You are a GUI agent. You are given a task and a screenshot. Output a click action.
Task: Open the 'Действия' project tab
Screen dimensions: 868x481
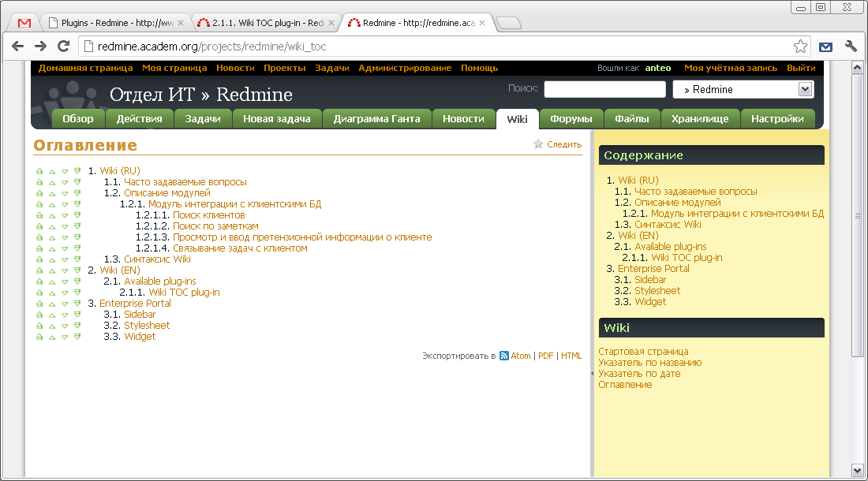click(140, 119)
